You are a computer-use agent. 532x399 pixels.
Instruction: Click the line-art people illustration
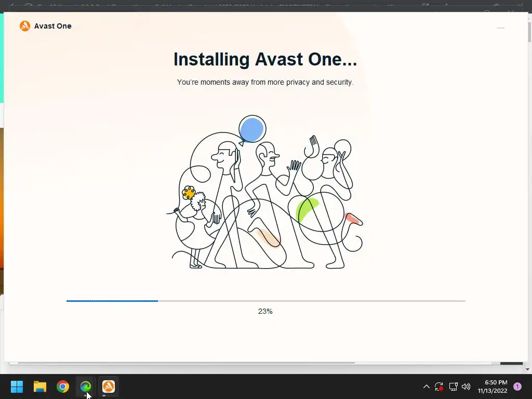(x=265, y=192)
